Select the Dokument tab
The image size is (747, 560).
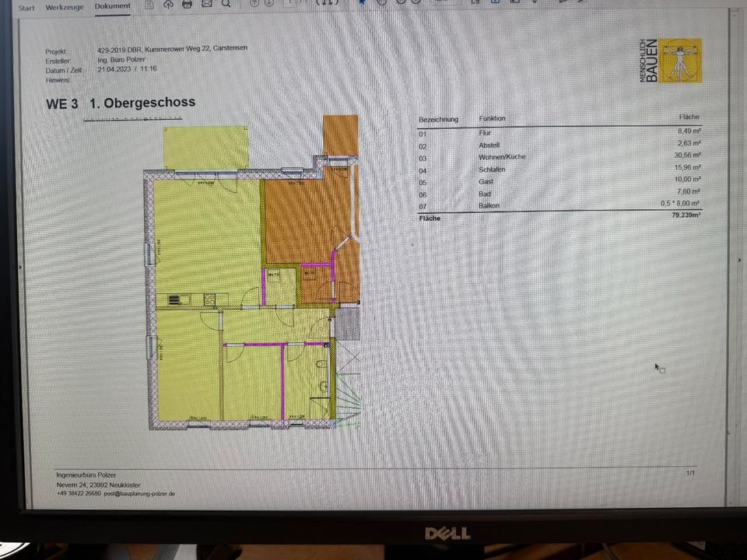[112, 7]
